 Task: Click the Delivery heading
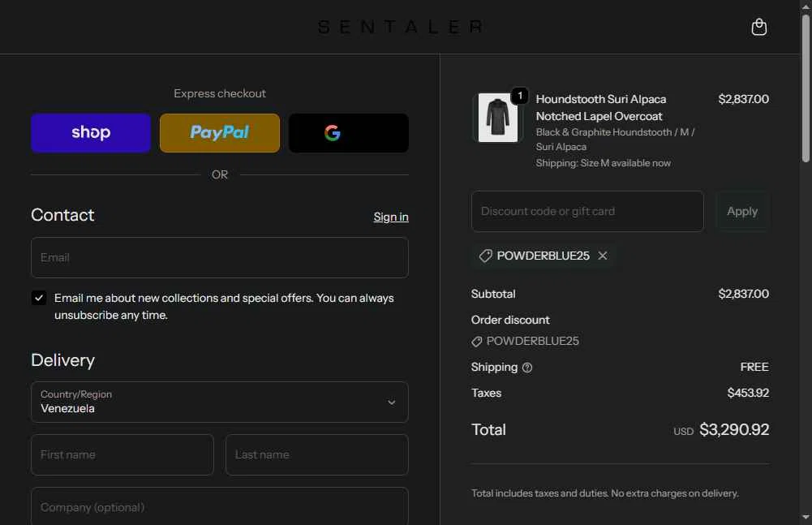(62, 360)
